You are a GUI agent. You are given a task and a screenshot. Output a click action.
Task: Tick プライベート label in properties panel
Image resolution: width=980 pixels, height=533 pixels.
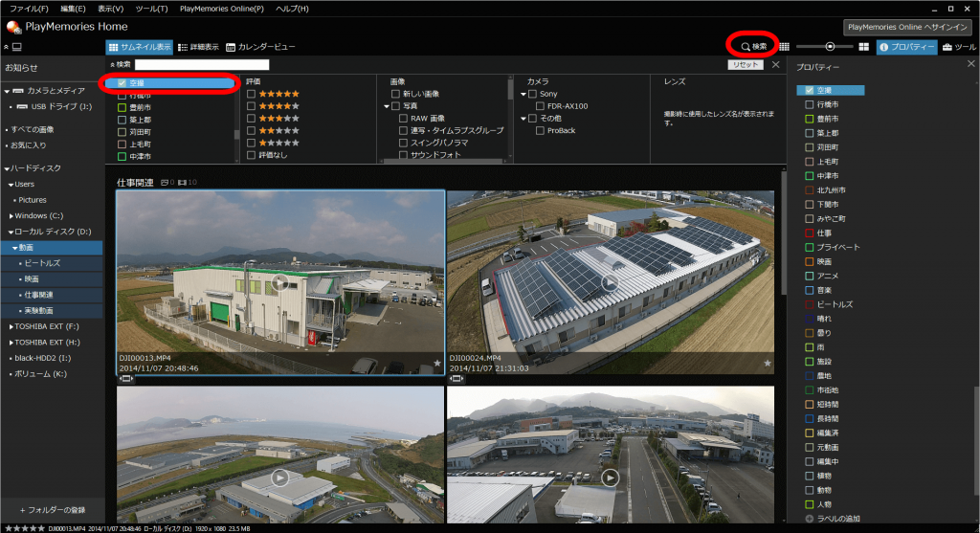click(810, 248)
